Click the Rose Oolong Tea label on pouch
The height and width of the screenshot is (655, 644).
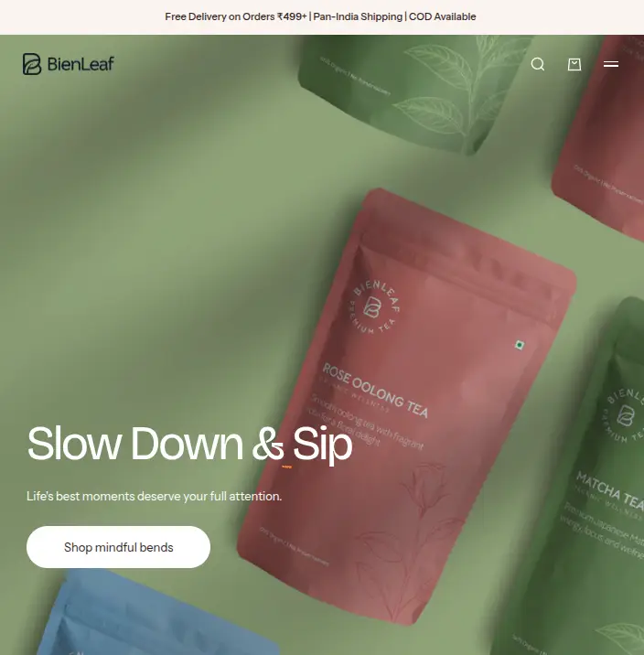pyautogui.click(x=375, y=391)
